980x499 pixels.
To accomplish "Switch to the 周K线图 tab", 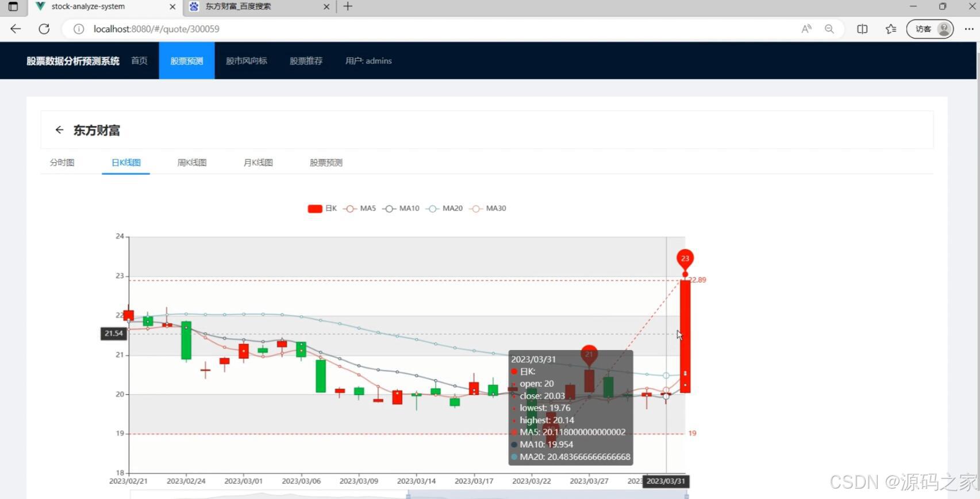I will (192, 163).
